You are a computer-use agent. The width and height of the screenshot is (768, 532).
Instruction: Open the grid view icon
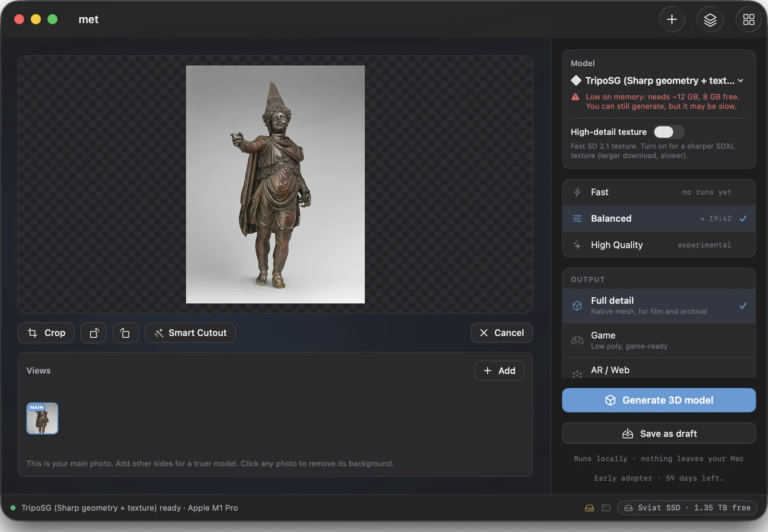point(748,19)
